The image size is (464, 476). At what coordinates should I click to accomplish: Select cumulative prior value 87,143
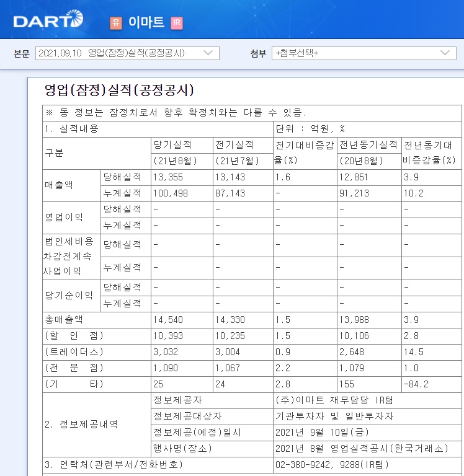pos(230,193)
